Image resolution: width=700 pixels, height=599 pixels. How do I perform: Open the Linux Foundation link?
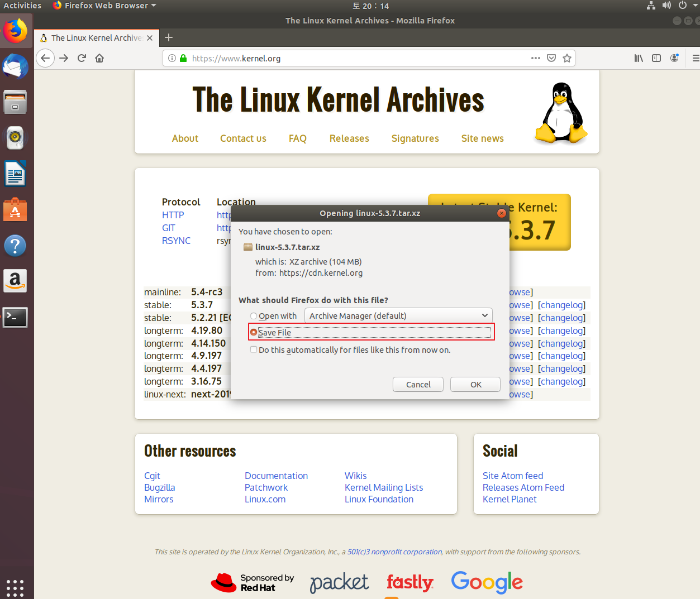coord(379,499)
